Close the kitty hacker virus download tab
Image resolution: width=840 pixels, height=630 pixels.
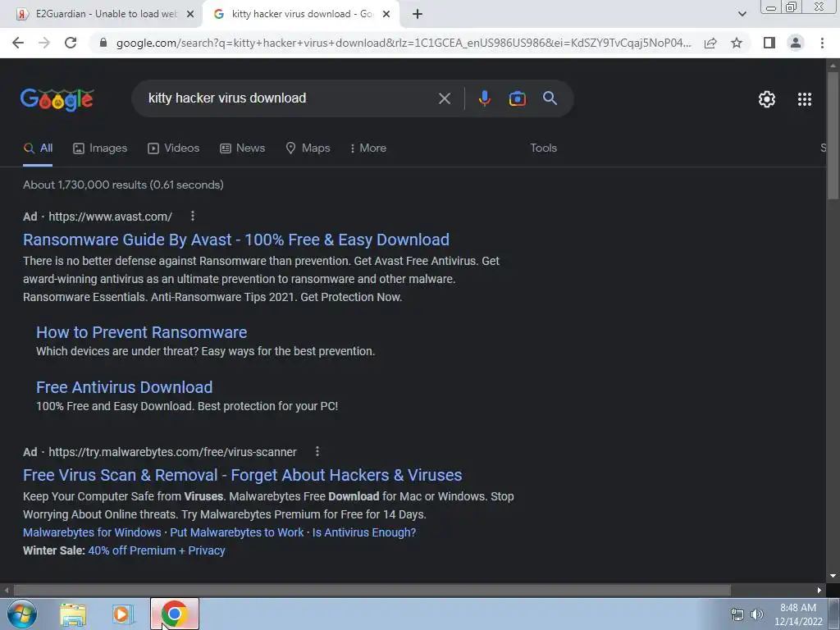(386, 14)
